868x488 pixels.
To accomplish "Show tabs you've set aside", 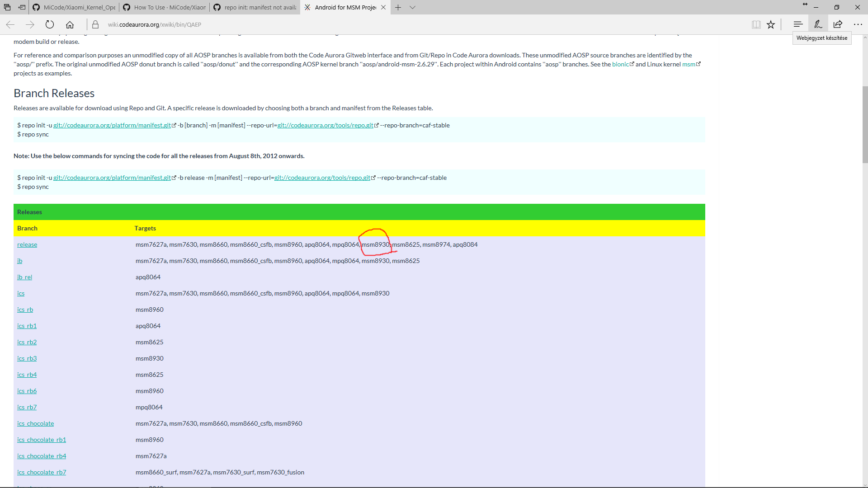I will pyautogui.click(x=7, y=7).
